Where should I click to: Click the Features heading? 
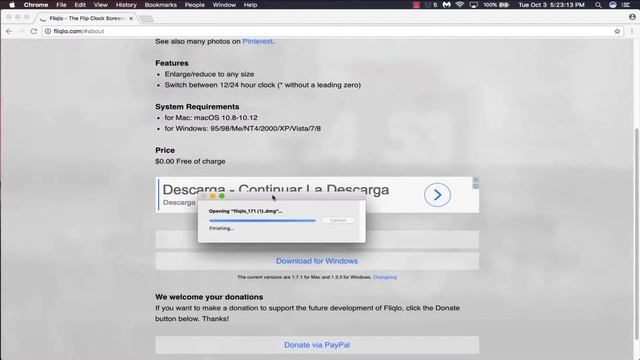point(172,63)
